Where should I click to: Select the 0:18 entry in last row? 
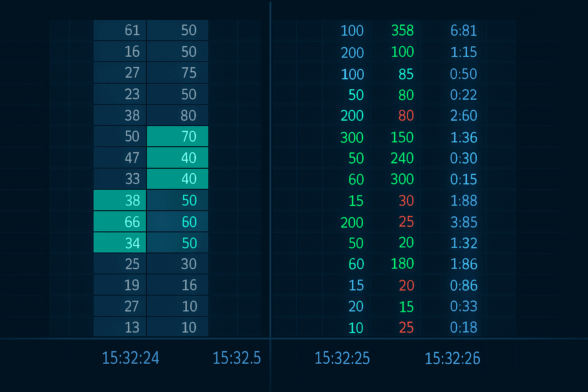464,327
